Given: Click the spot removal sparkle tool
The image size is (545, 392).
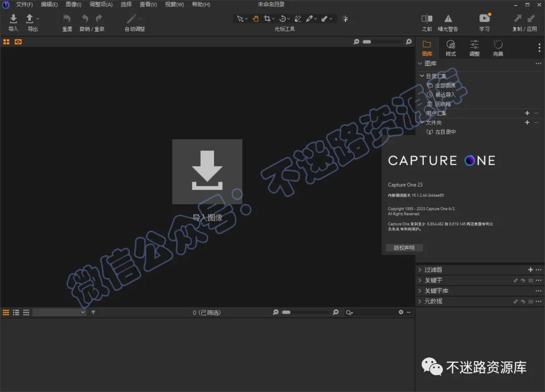Looking at the screenshot, I should tap(345, 19).
